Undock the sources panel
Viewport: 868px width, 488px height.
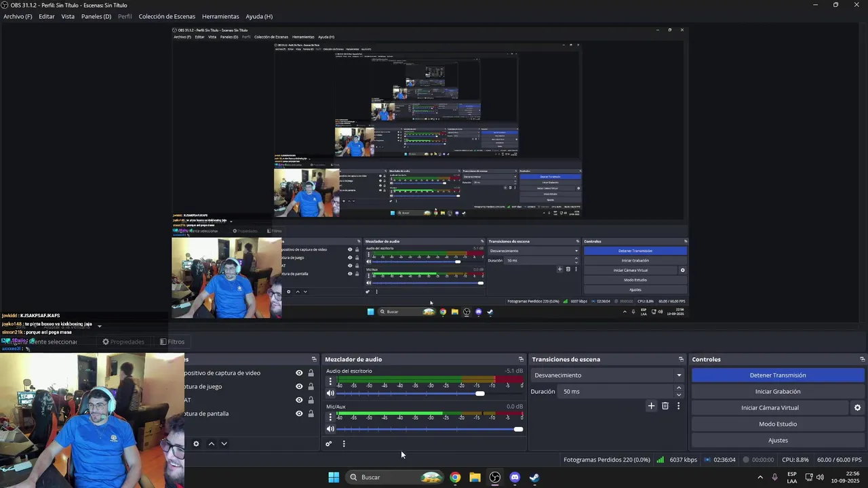[314, 359]
